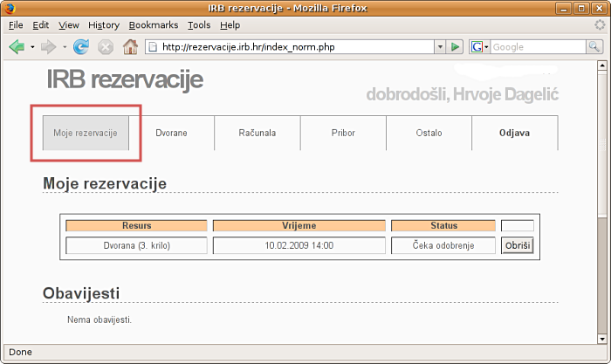611x364 pixels.
Task: Click the Google search input field
Action: (x=537, y=46)
